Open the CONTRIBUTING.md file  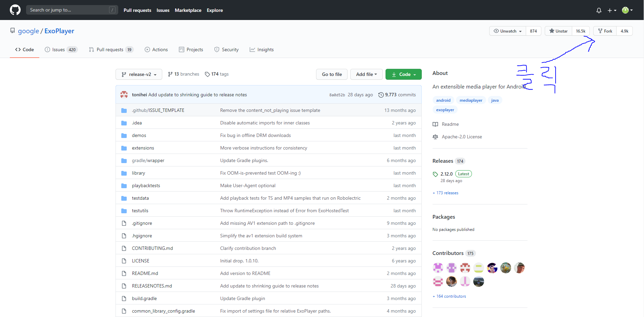click(x=152, y=249)
